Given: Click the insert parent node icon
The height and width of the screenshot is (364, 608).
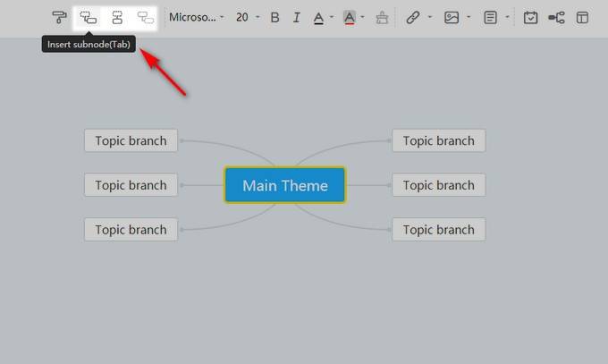Looking at the screenshot, I should pyautogui.click(x=145, y=17).
